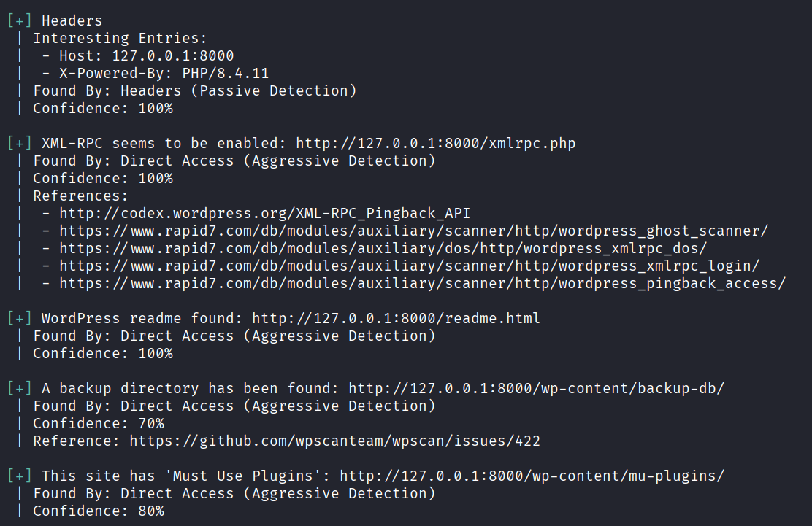The height and width of the screenshot is (526, 812).
Task: Click the [+] marker for backup directory finding
Action: click(20, 388)
